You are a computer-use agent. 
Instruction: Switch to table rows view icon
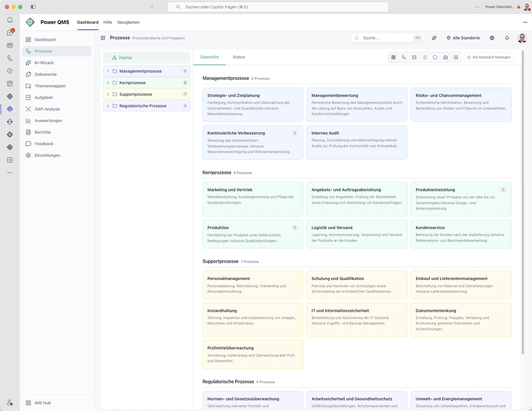click(414, 57)
